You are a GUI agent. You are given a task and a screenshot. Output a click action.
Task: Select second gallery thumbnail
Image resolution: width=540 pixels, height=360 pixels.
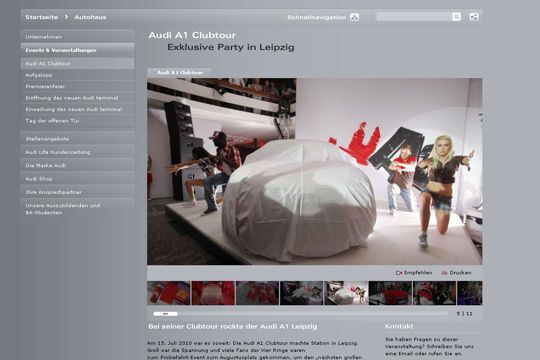tap(213, 293)
